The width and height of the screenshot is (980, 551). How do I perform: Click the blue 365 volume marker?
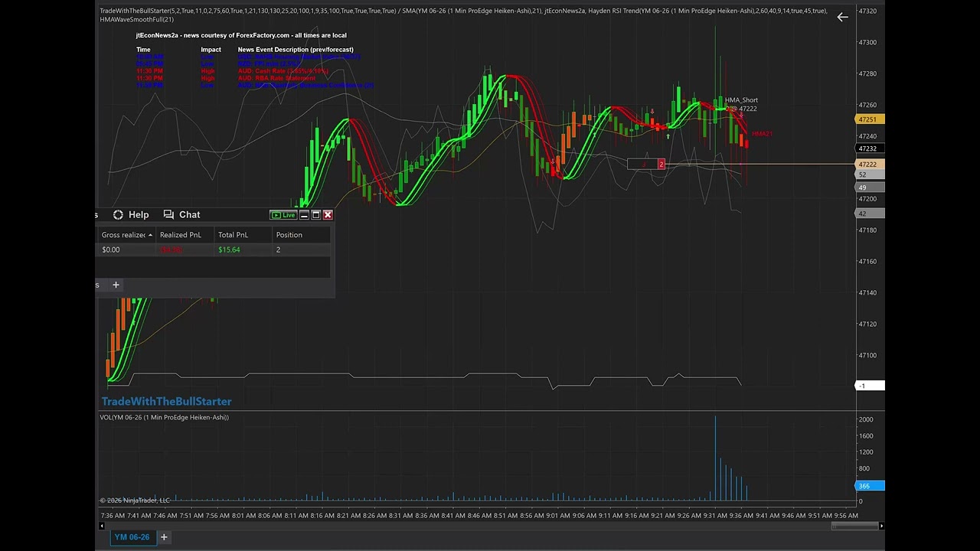click(870, 486)
